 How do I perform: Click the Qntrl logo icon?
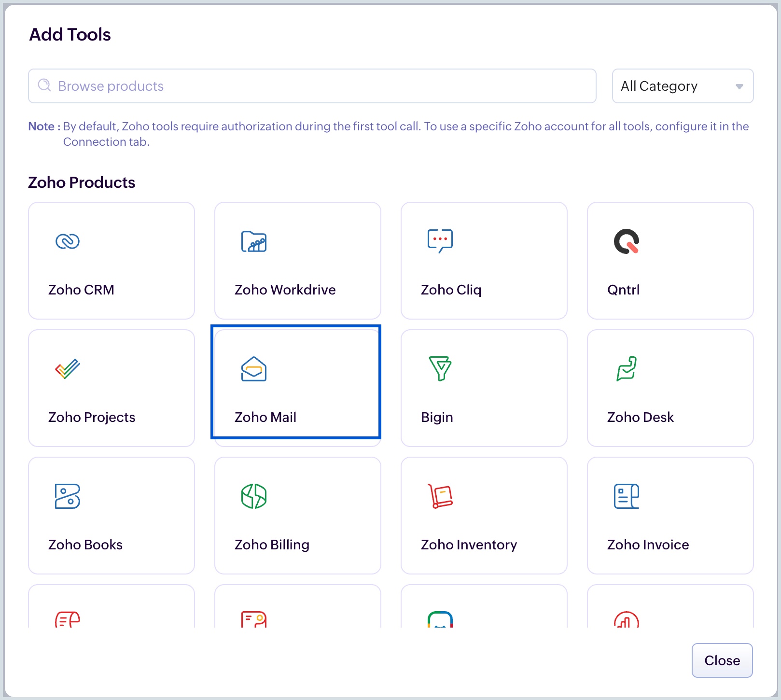pos(627,241)
